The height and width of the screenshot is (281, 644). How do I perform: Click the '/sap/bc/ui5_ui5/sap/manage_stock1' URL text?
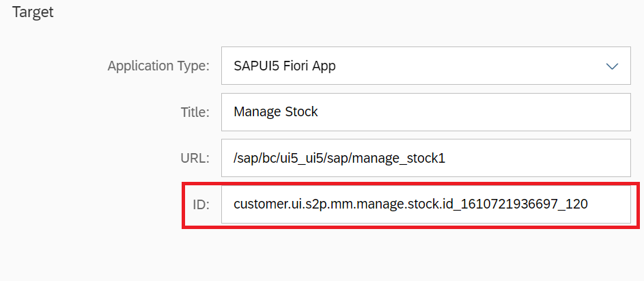[x=339, y=158]
